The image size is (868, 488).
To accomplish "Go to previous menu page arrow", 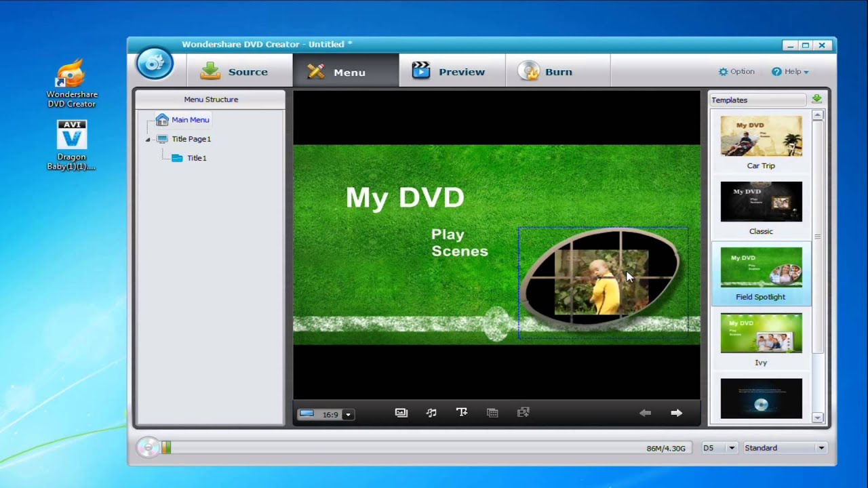I will pos(645,413).
